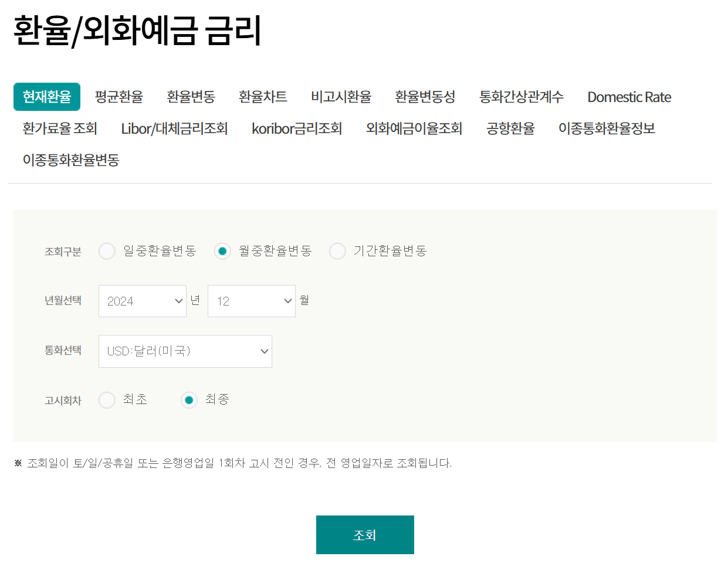Switch to the 이종통화환율변동 tab
Viewport: 728px width, 563px height.
pos(70,160)
